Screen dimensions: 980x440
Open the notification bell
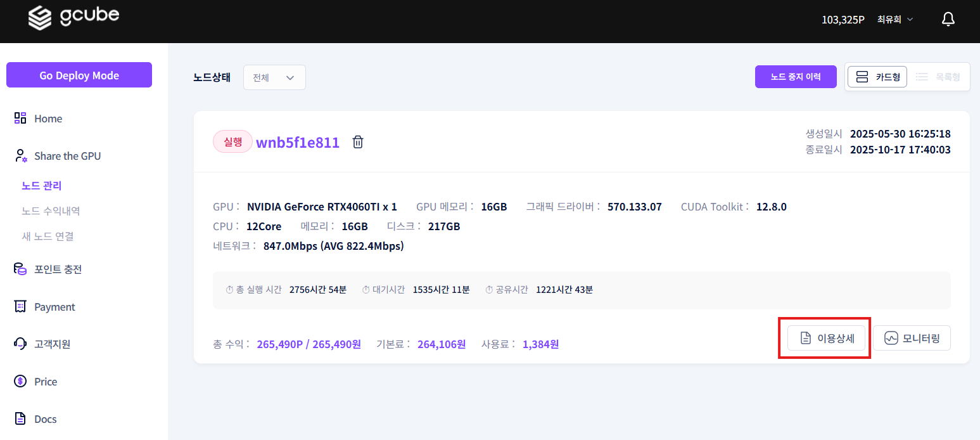coord(948,19)
